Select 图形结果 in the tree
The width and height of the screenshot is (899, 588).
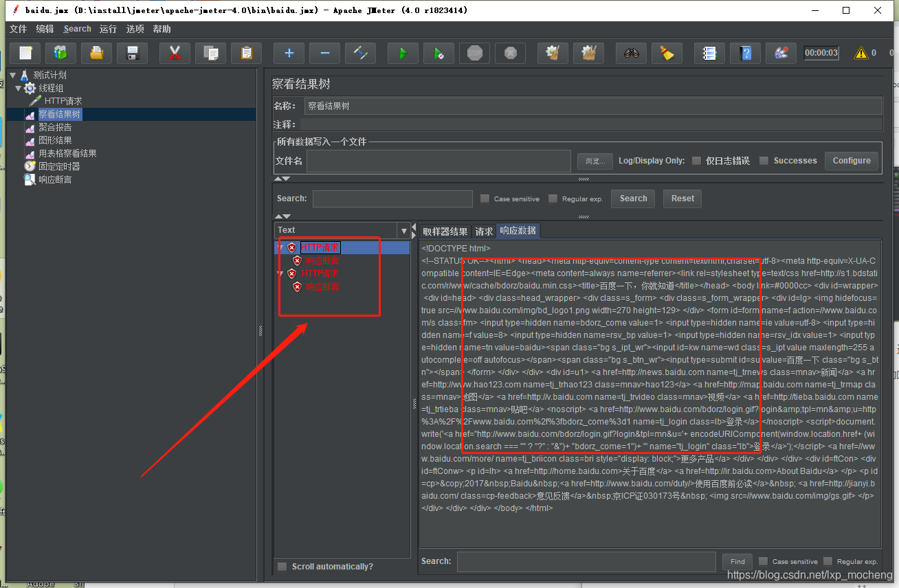[x=55, y=140]
